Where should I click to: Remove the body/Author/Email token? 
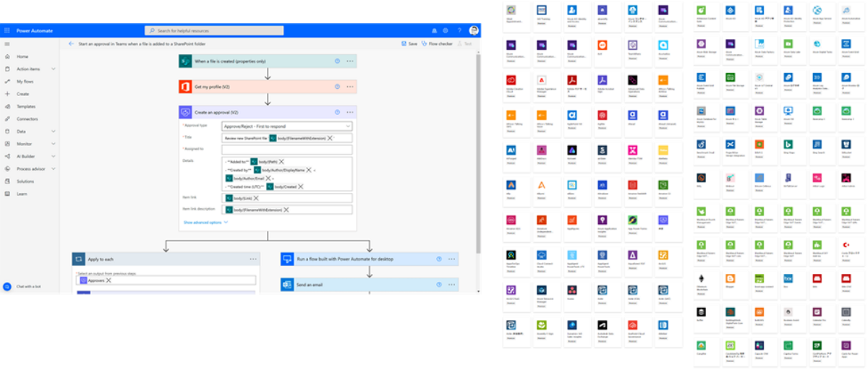pyautogui.click(x=267, y=178)
